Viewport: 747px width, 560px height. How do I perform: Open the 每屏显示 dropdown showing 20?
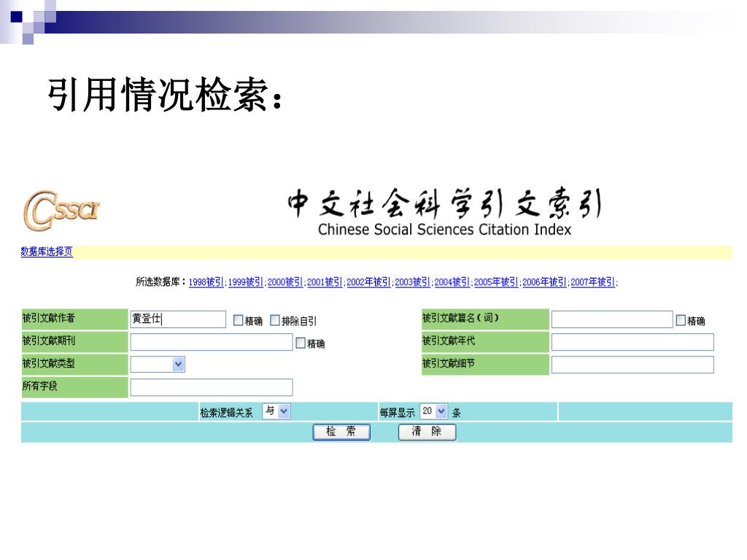433,411
